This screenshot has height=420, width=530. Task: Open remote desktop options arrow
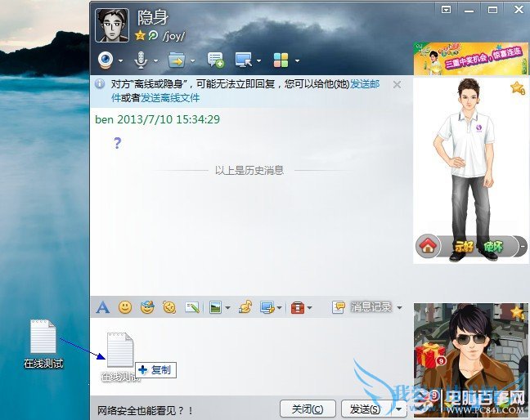tap(259, 60)
